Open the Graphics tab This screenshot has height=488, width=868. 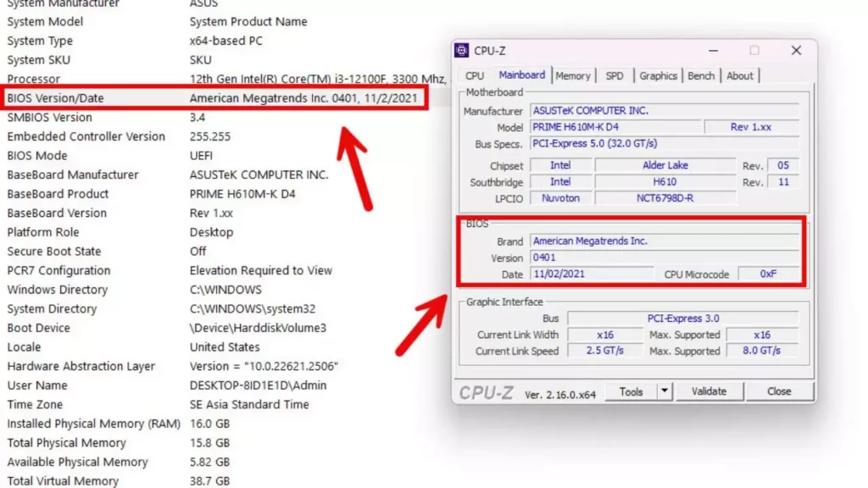[659, 76]
